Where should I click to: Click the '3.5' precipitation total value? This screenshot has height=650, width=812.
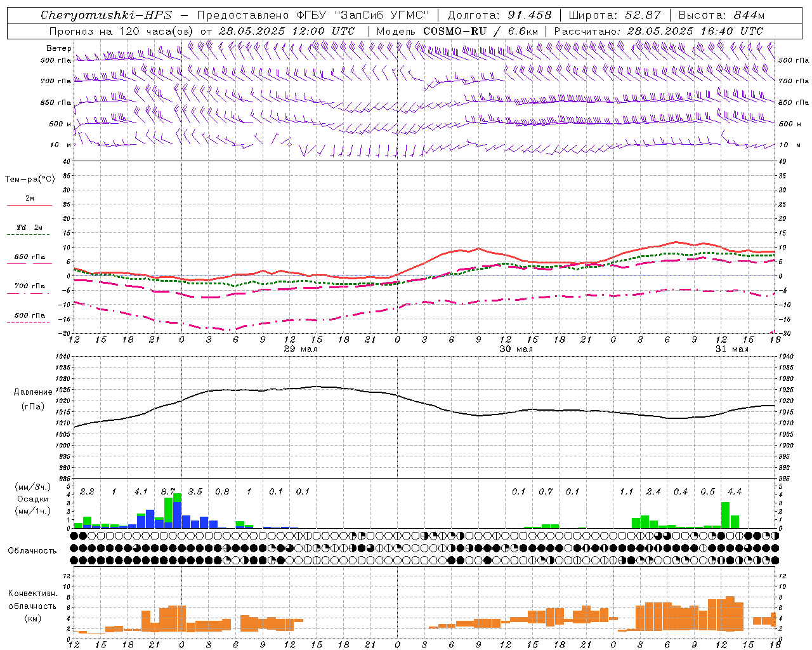[x=195, y=492]
